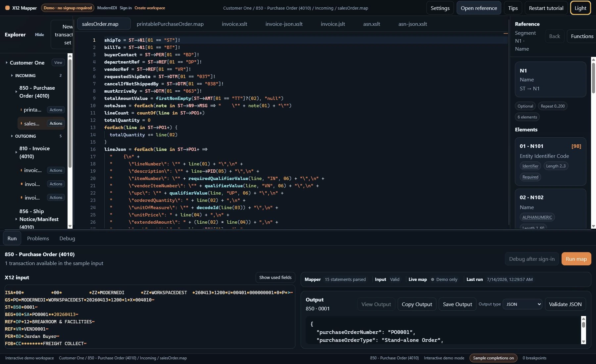The width and height of the screenshot is (596, 364).
Task: Click the [98] code on N101
Action: click(x=576, y=146)
